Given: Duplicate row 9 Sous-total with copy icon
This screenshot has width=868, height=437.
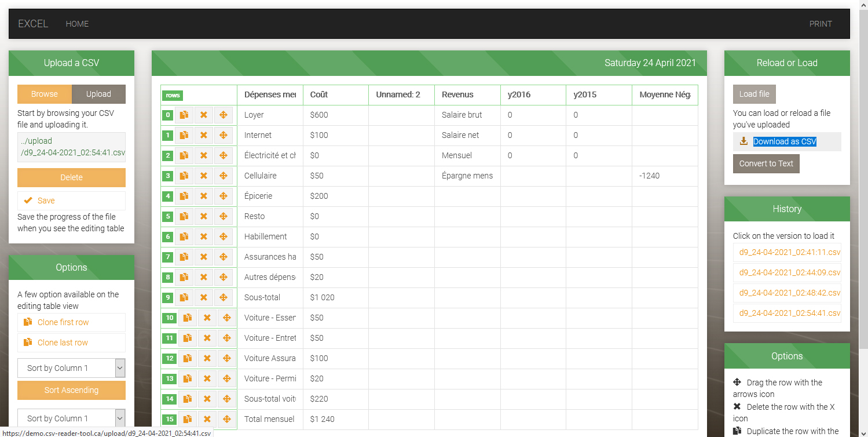Looking at the screenshot, I should tap(184, 297).
